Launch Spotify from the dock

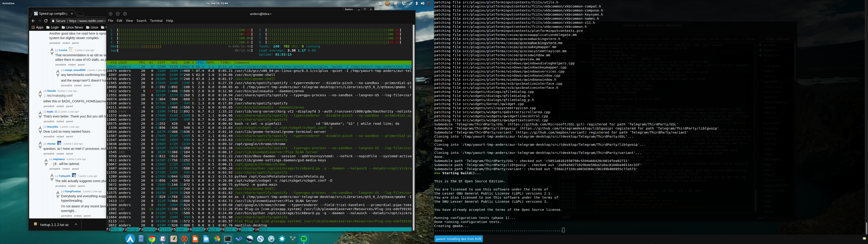coord(304,239)
